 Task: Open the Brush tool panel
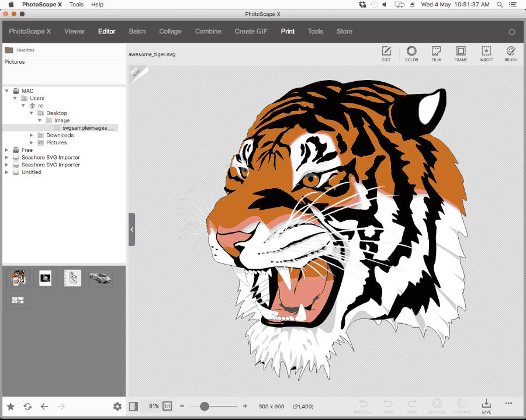[x=511, y=54]
